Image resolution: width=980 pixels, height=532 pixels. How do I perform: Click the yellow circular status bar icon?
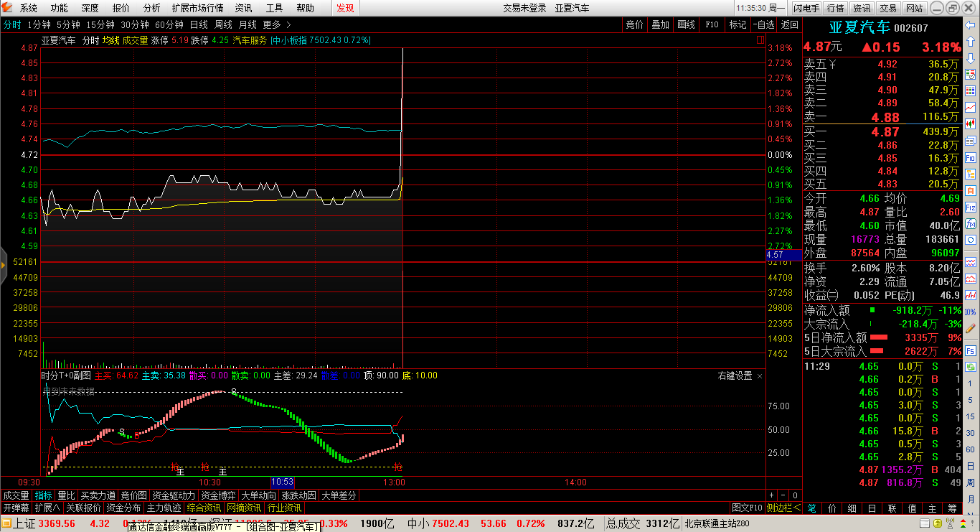click(x=939, y=524)
